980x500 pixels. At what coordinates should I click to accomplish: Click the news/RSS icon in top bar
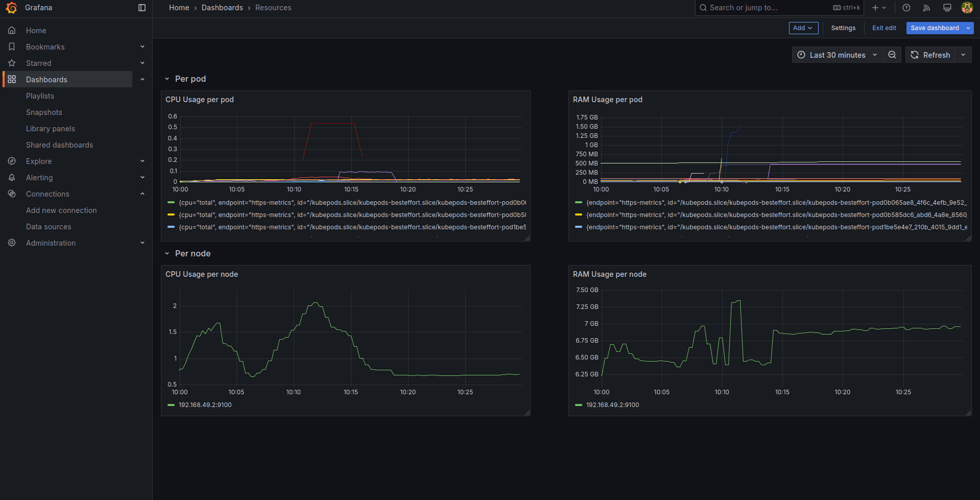point(926,8)
